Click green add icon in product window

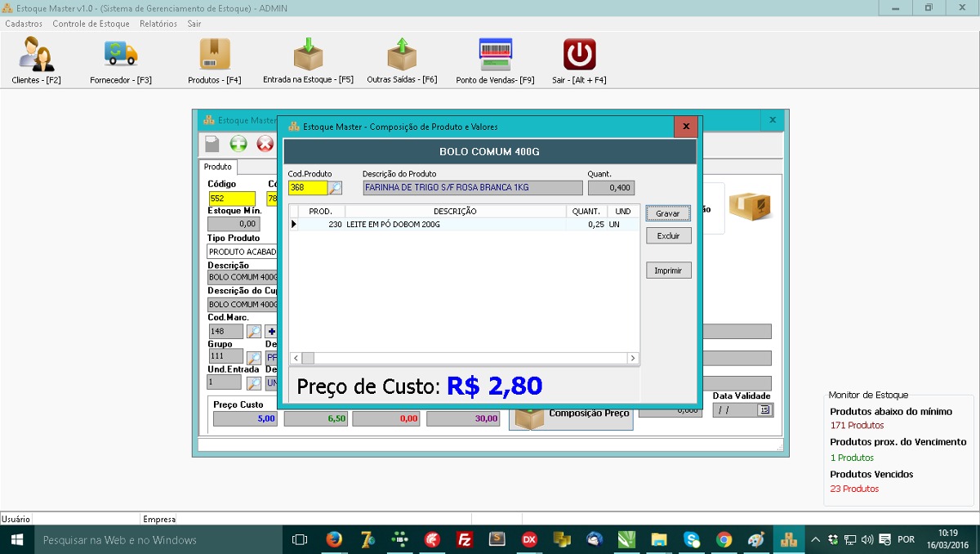[x=238, y=144]
